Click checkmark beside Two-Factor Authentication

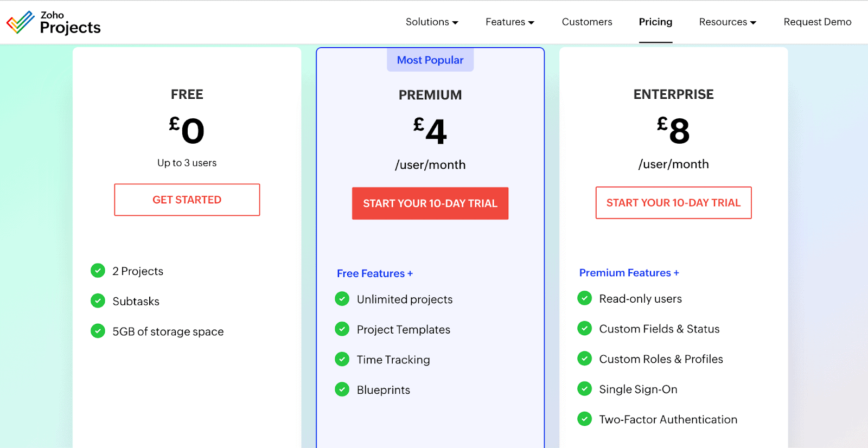(x=584, y=419)
